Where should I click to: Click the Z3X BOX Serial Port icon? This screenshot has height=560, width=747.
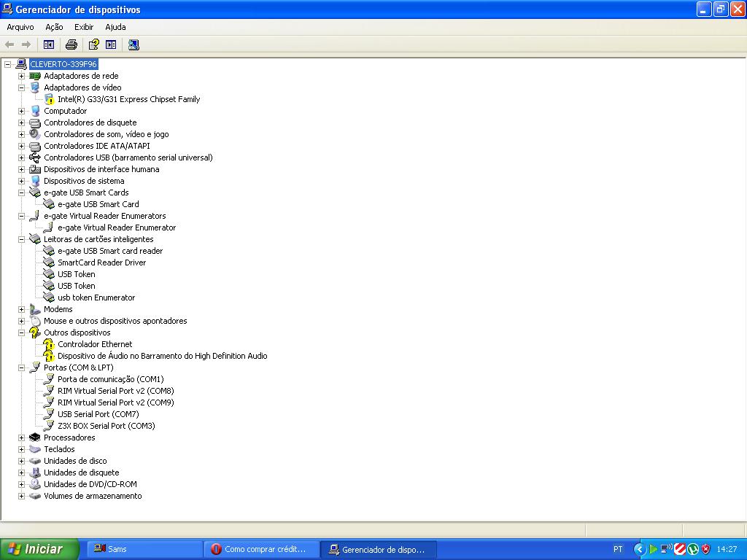pyautogui.click(x=49, y=426)
